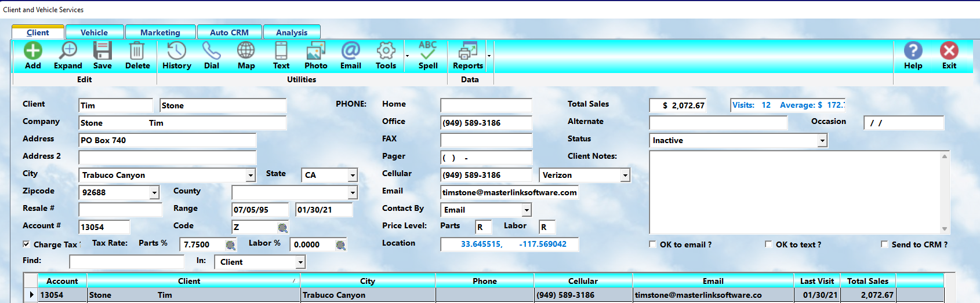Click the Resale # field
This screenshot has width=980, height=303.
point(121,210)
